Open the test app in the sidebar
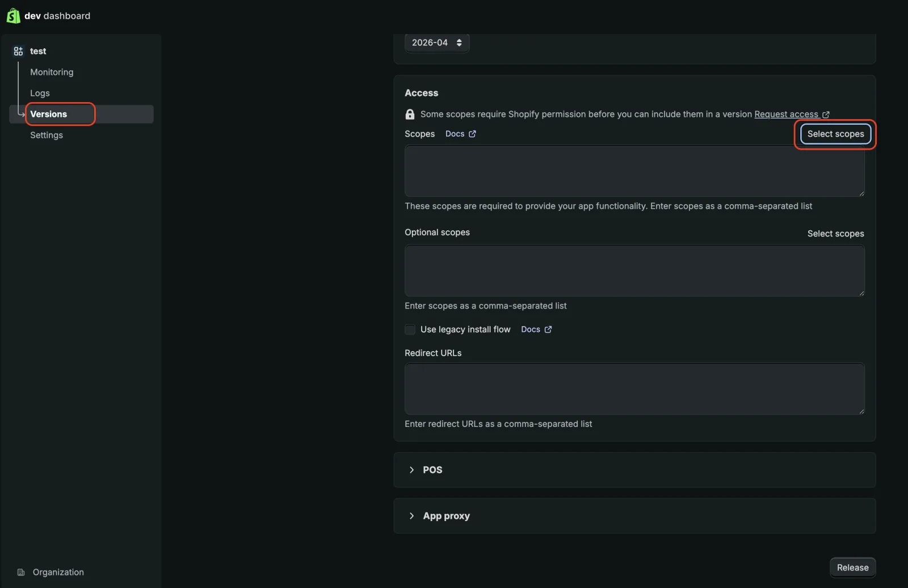This screenshot has width=908, height=588. click(38, 51)
